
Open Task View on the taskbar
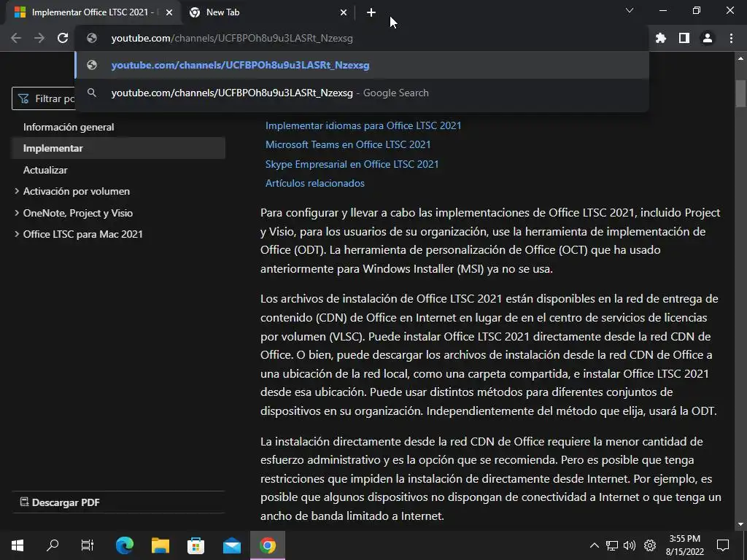[x=88, y=545]
